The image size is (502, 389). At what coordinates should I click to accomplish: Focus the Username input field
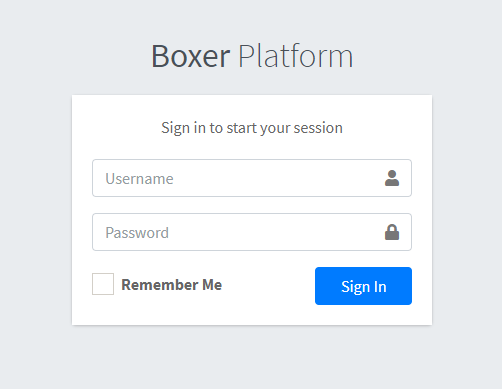(x=252, y=178)
